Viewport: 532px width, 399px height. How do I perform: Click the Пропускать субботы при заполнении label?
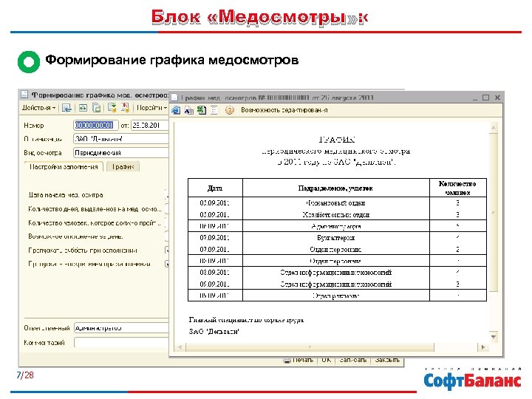click(83, 250)
